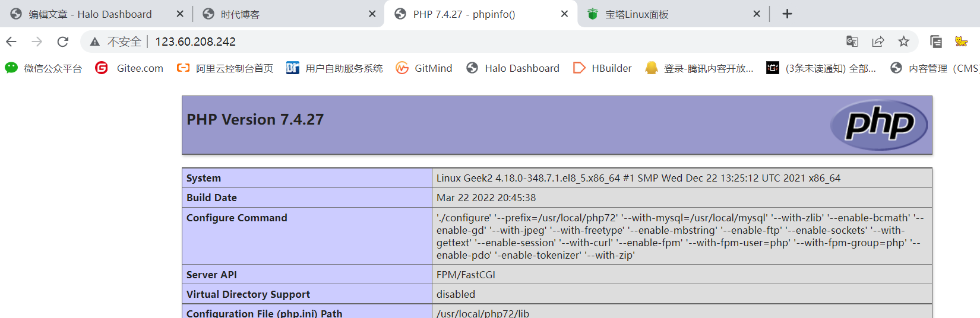Click the yellow tiger extension icon
This screenshot has width=980, height=318.
[961, 42]
